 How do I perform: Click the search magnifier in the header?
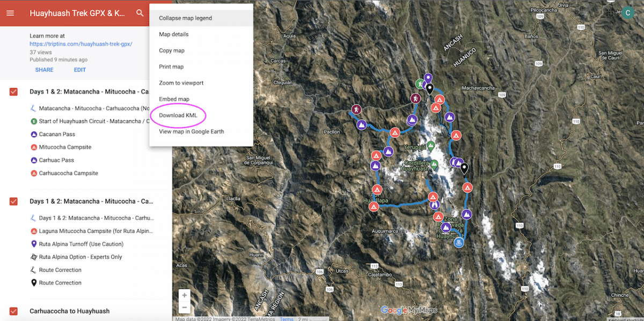pos(141,13)
